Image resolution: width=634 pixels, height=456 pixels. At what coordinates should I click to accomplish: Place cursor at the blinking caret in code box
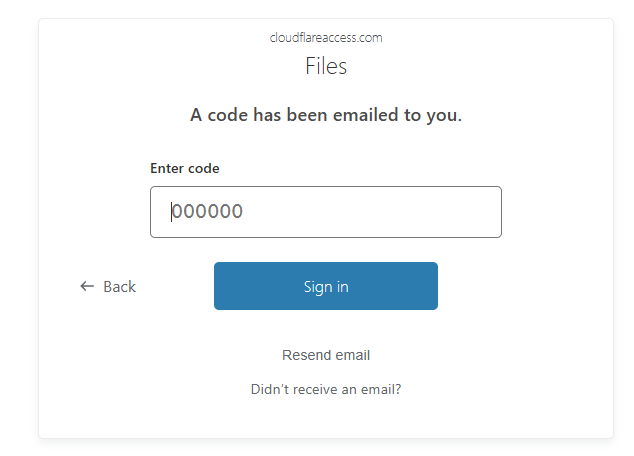click(172, 212)
